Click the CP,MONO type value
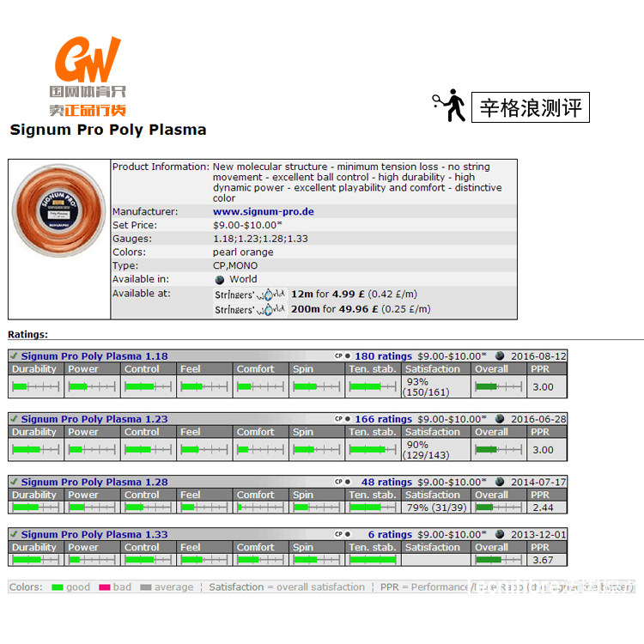 pyautogui.click(x=235, y=265)
